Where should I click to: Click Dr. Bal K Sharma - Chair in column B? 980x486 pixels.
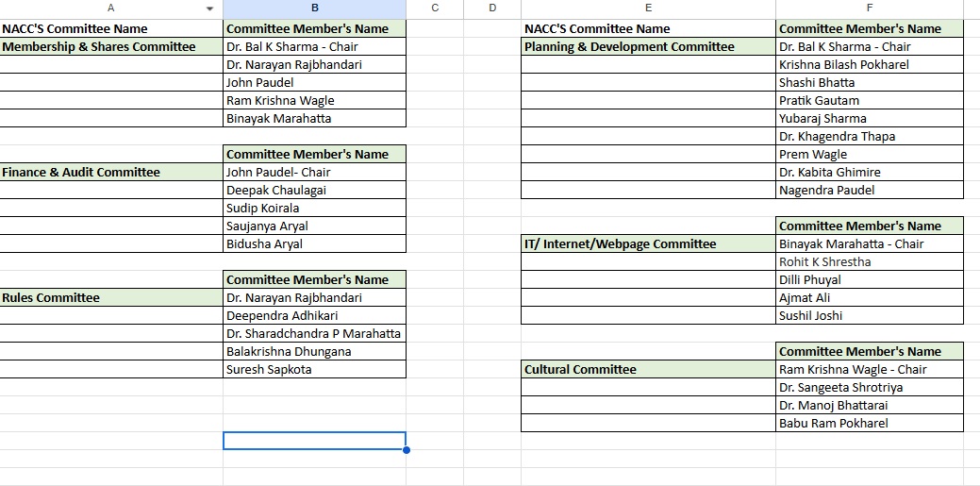(314, 47)
